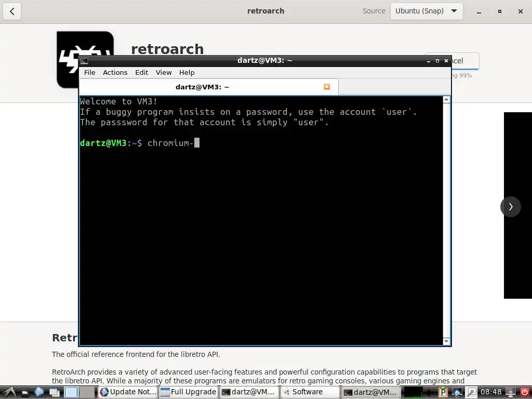Launch the file manager from the panel
Image resolution: width=532 pixels, height=399 pixels.
[x=24, y=392]
